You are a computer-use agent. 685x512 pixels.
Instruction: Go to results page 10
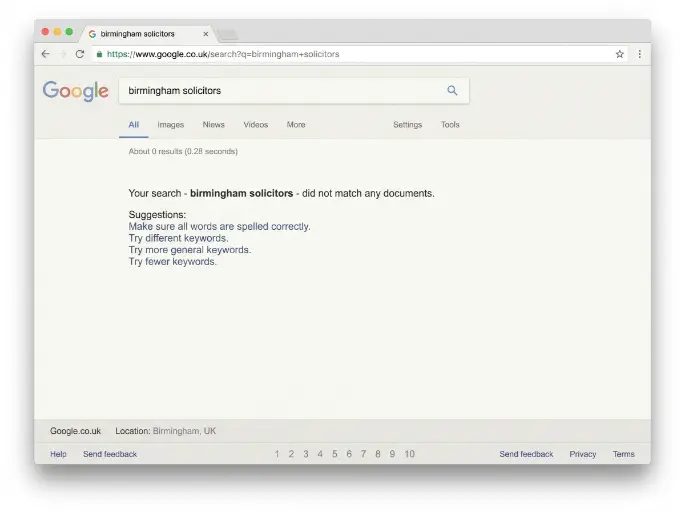click(x=409, y=454)
